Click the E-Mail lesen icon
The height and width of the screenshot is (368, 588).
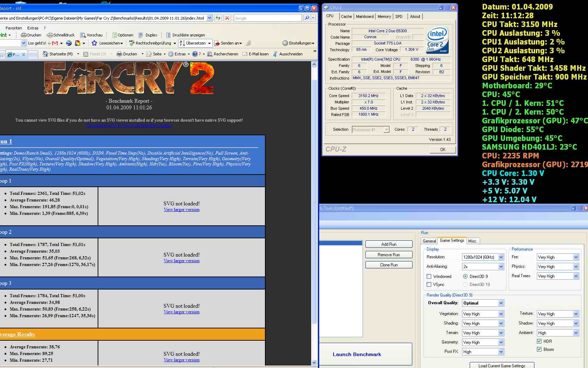tap(245, 54)
